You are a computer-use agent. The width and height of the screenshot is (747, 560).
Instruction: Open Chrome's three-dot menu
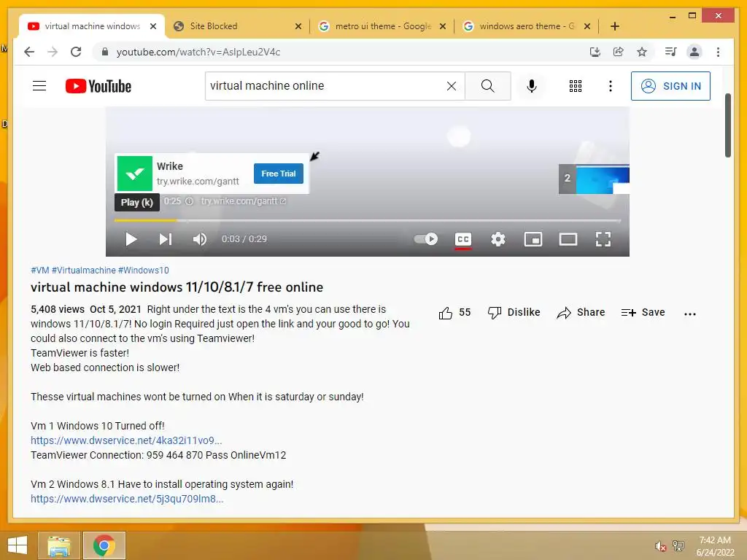coord(718,52)
